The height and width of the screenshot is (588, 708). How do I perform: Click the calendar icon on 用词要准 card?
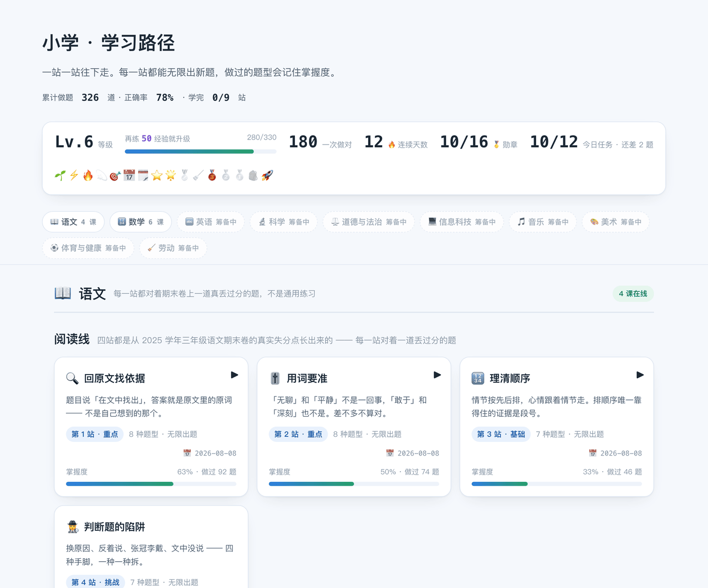tap(390, 453)
